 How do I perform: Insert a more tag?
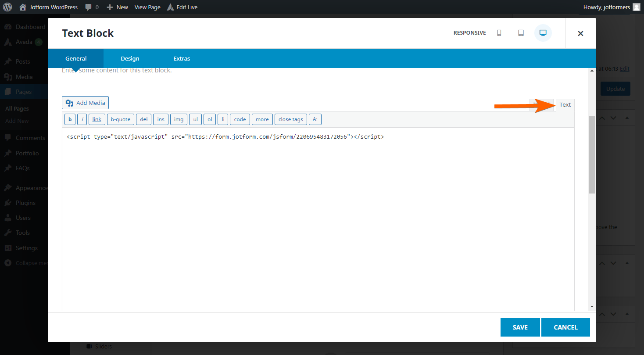[262, 119]
